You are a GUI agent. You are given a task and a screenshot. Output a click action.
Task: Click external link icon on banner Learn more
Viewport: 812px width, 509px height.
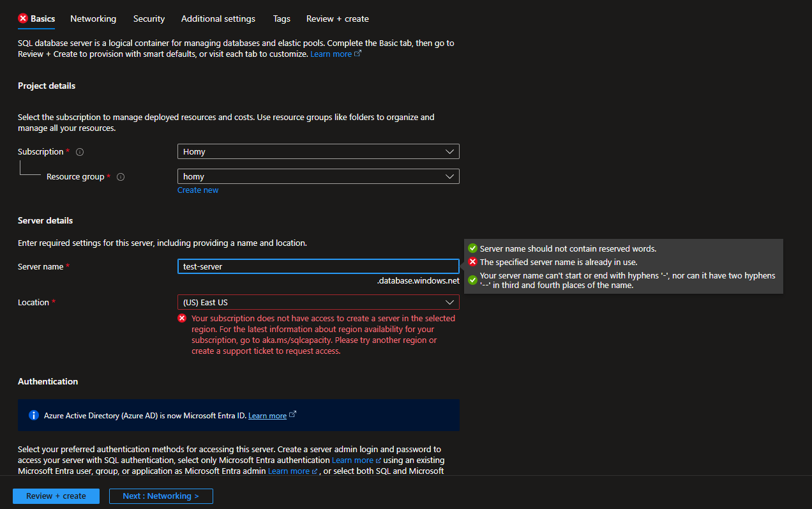[x=292, y=414]
